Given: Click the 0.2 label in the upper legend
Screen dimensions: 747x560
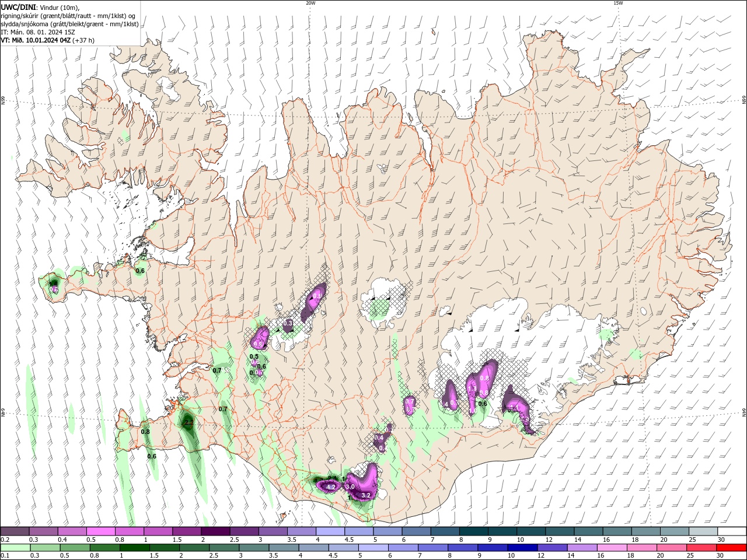Looking at the screenshot, I should coord(4,540).
